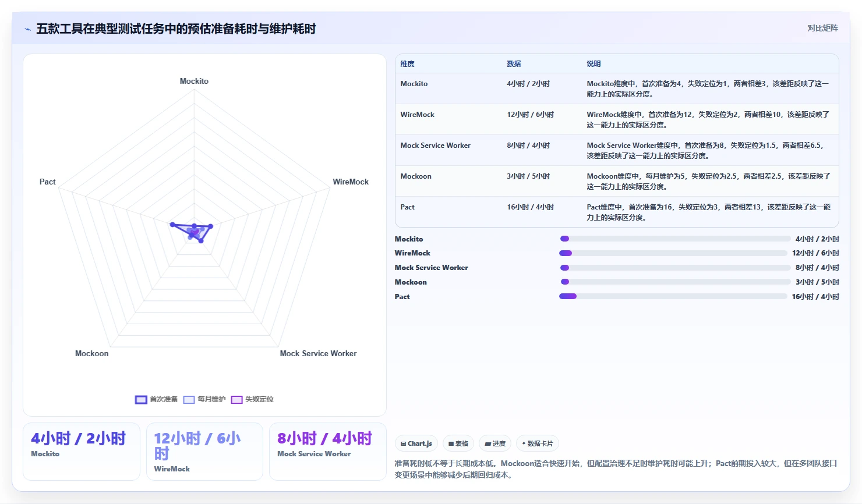Click the summary note mentioning Mockoon适合快速开始

pyautogui.click(x=616, y=469)
